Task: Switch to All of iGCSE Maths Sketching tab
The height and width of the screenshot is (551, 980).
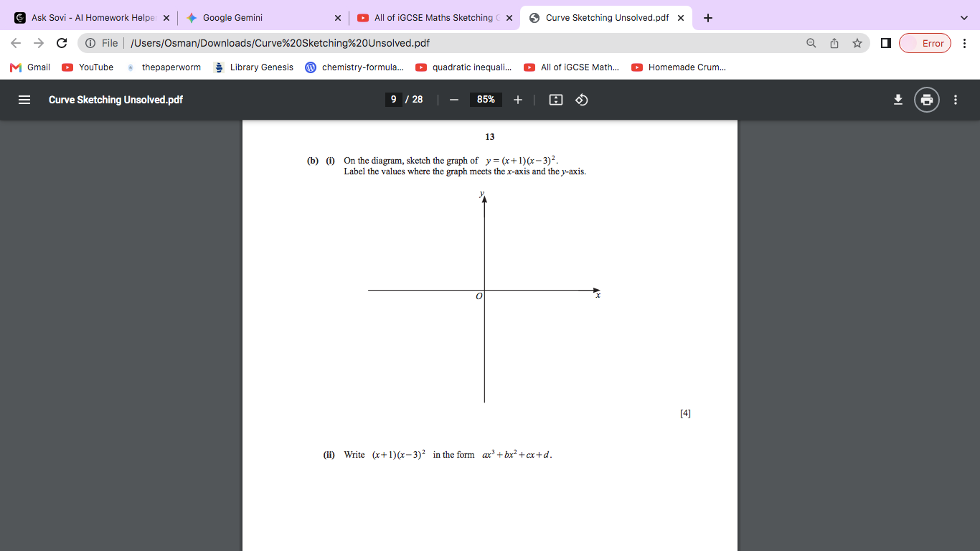Action: point(434,18)
